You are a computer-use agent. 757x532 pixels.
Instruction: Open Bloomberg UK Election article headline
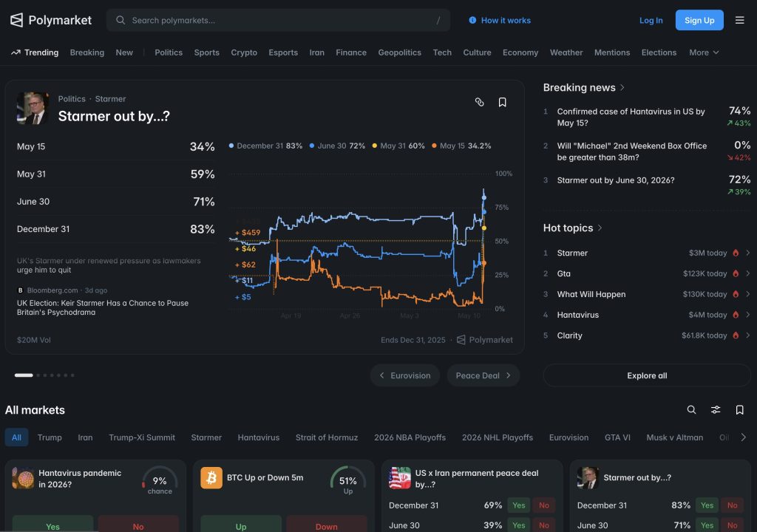[103, 307]
